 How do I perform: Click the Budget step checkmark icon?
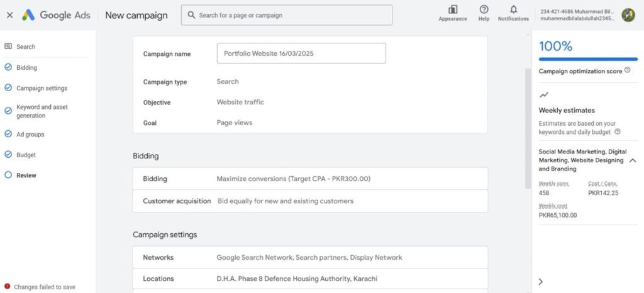pos(8,154)
